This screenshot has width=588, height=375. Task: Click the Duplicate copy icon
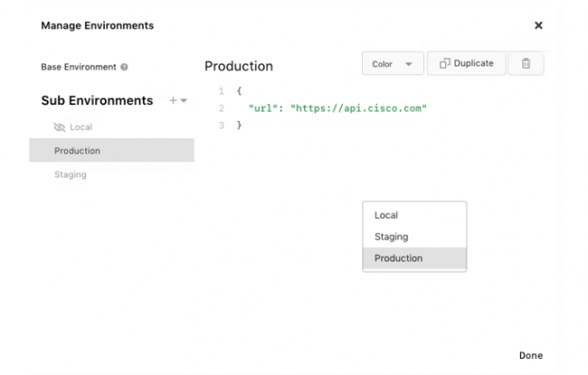[x=444, y=63]
